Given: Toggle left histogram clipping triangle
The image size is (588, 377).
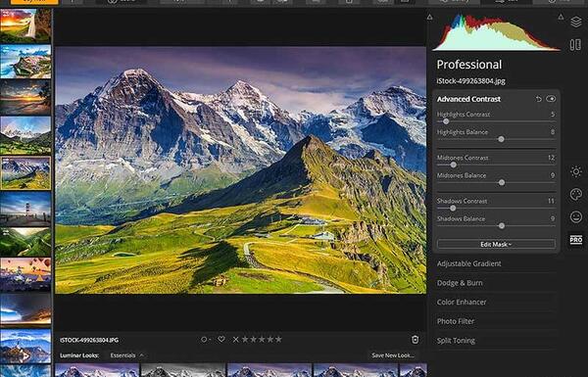Looking at the screenshot, I should [430, 17].
